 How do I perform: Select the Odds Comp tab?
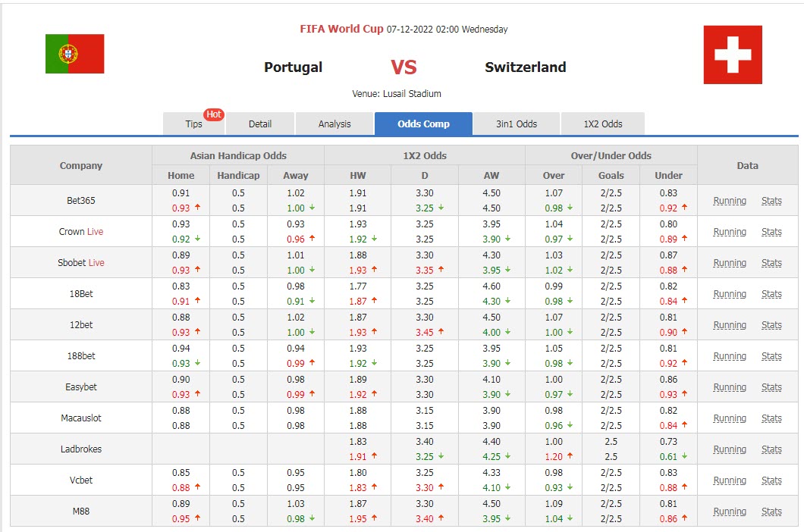[423, 124]
